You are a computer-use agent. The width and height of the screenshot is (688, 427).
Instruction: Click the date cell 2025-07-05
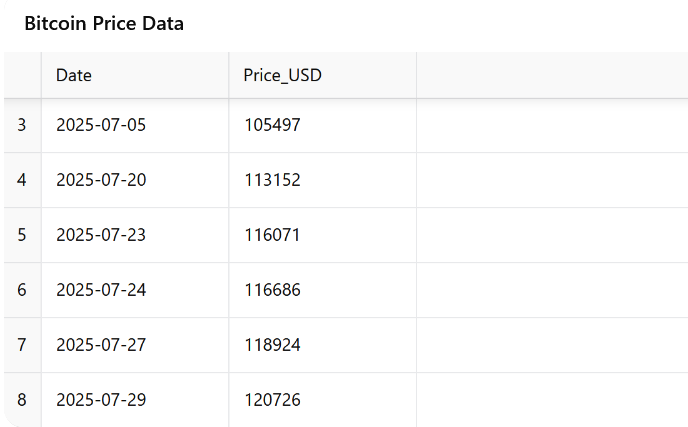pyautogui.click(x=135, y=125)
